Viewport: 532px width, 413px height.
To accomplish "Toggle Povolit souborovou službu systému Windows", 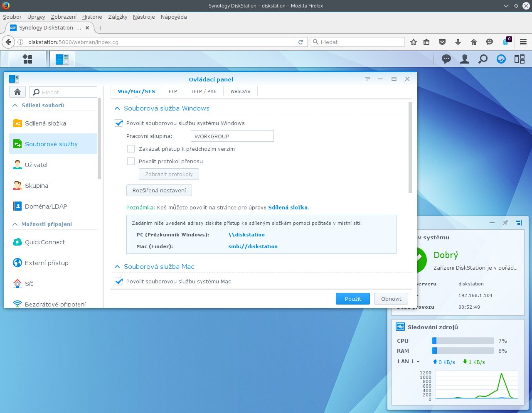I will point(119,123).
